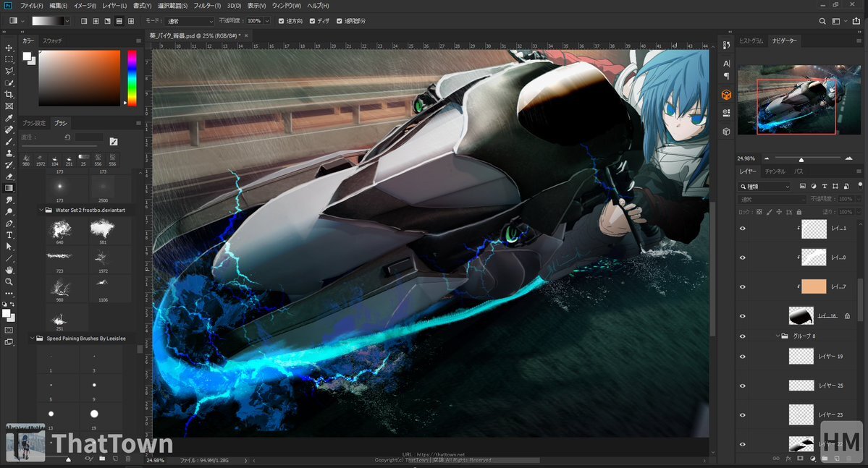Choose the Zoom tool in toolbar
868x468 pixels.
9,281
